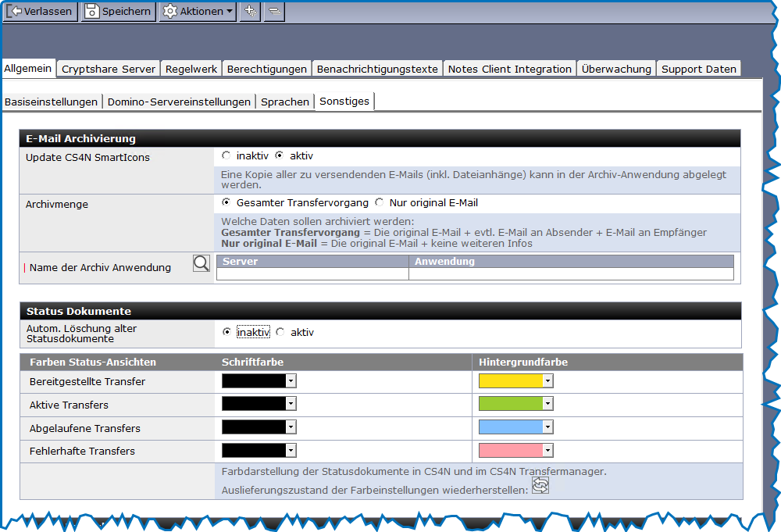The width and height of the screenshot is (781, 532).
Task: Click the Verlassen exit button
Action: pos(41,11)
